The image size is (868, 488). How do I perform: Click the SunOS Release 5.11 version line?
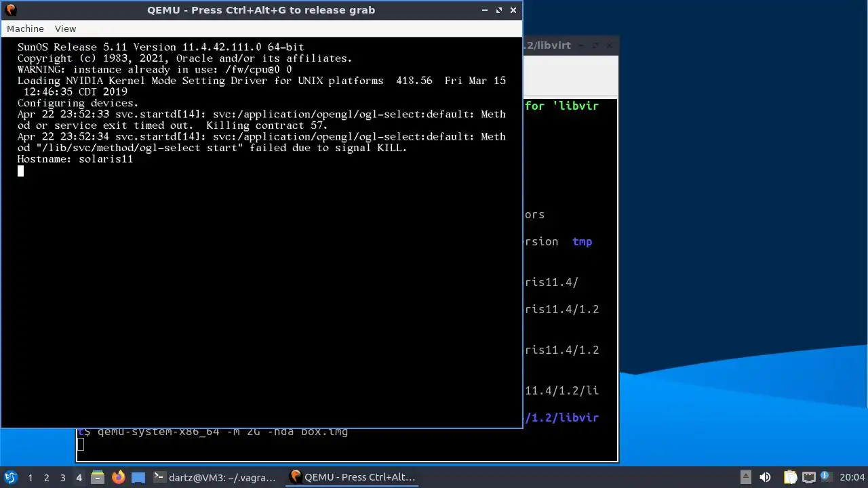pyautogui.click(x=161, y=47)
